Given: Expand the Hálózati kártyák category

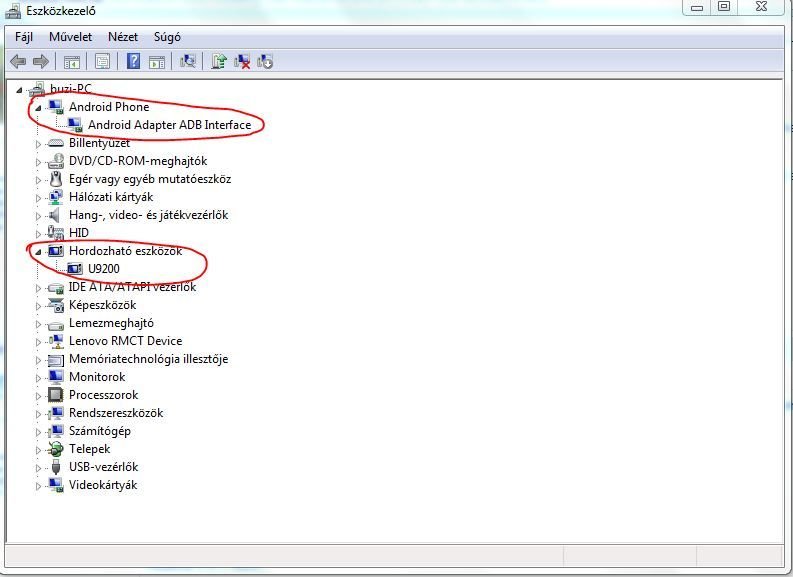Looking at the screenshot, I should 38,198.
